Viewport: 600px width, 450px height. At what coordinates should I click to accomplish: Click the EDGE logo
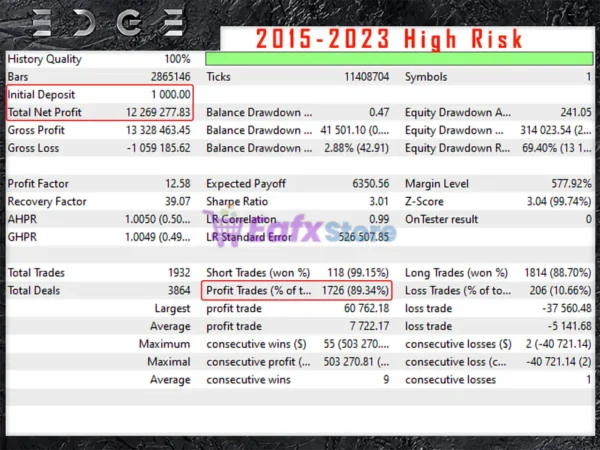point(108,23)
